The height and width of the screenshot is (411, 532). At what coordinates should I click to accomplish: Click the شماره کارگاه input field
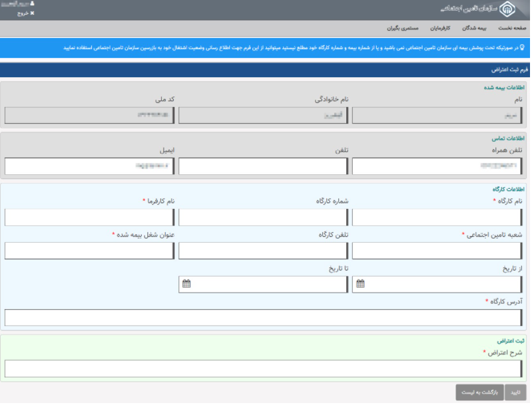click(x=263, y=217)
